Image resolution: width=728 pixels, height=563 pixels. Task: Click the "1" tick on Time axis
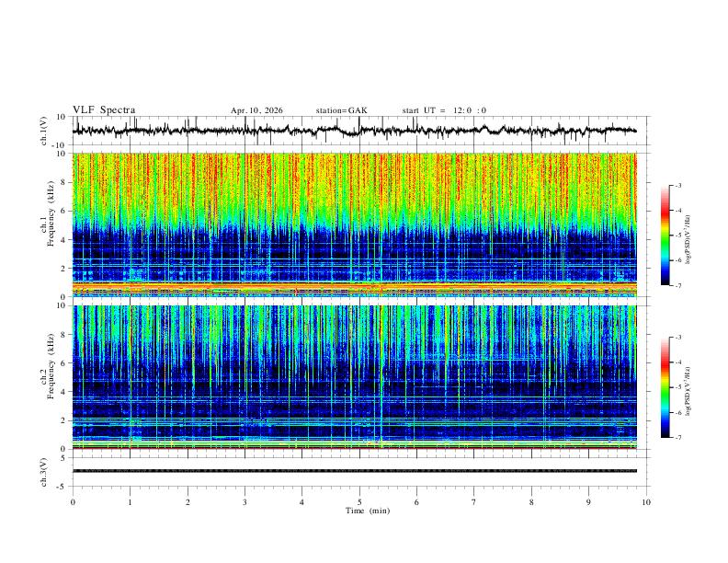[x=130, y=502]
